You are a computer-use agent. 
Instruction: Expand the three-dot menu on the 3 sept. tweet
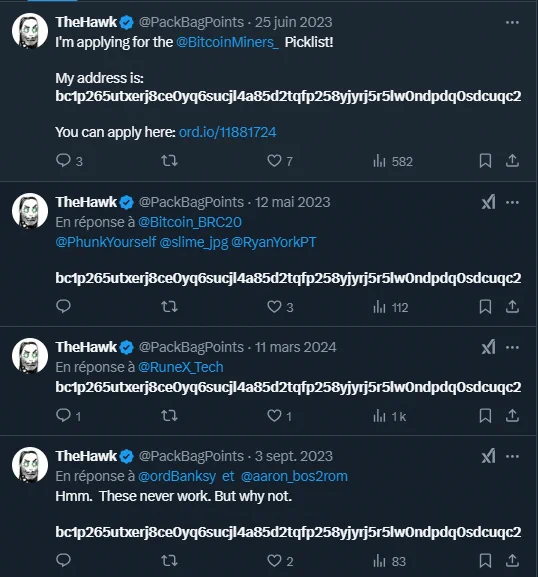[x=512, y=456]
